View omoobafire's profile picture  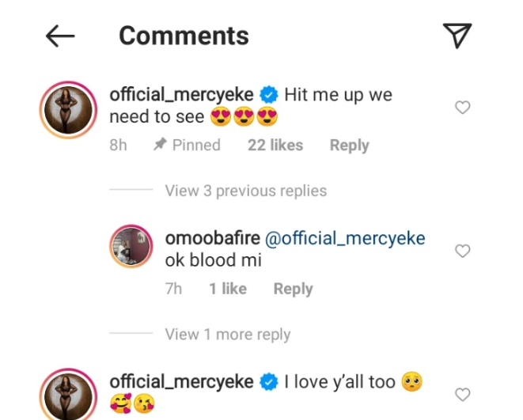131,247
